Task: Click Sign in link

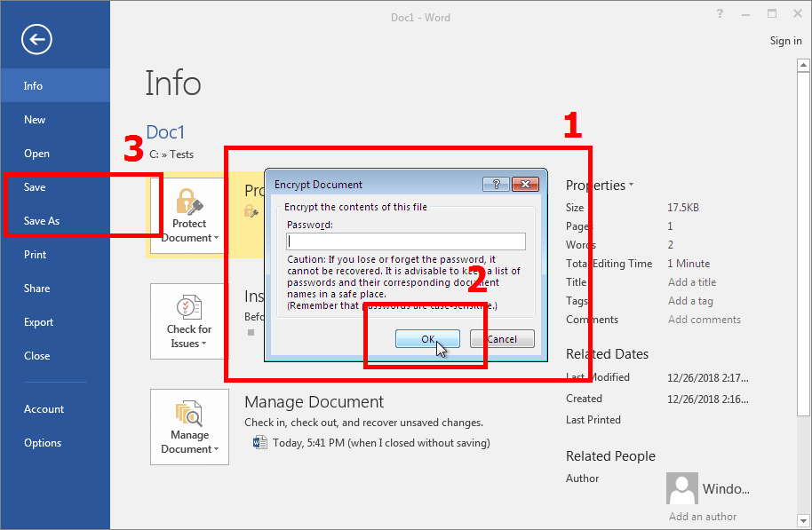Action: pos(785,40)
